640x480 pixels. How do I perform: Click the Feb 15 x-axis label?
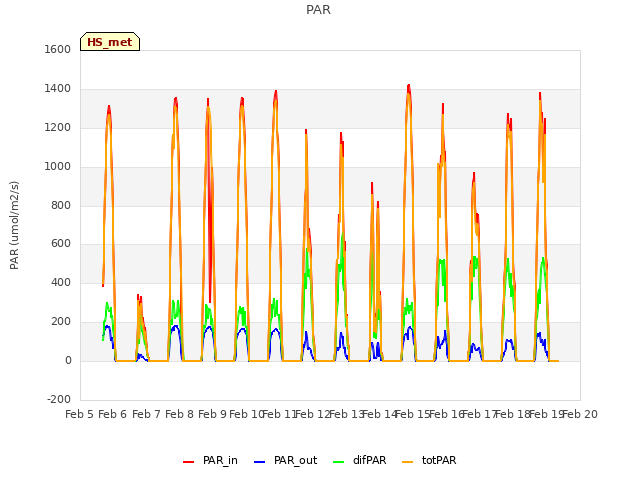(412, 414)
